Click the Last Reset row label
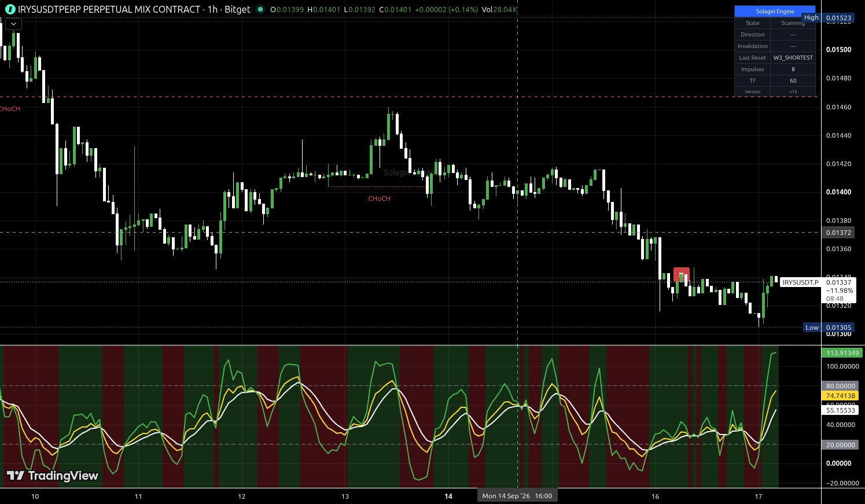 pyautogui.click(x=752, y=58)
